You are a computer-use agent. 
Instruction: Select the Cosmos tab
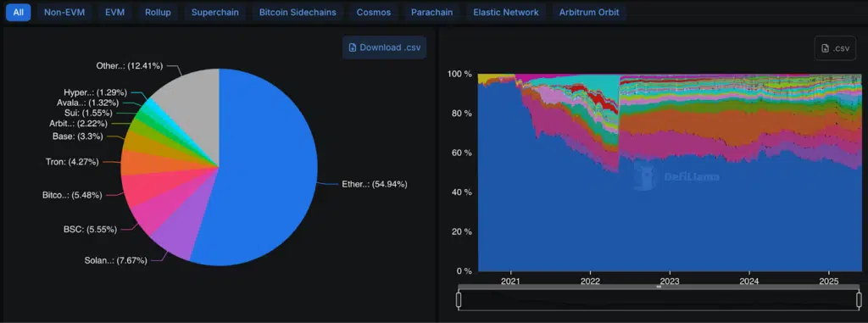[373, 12]
